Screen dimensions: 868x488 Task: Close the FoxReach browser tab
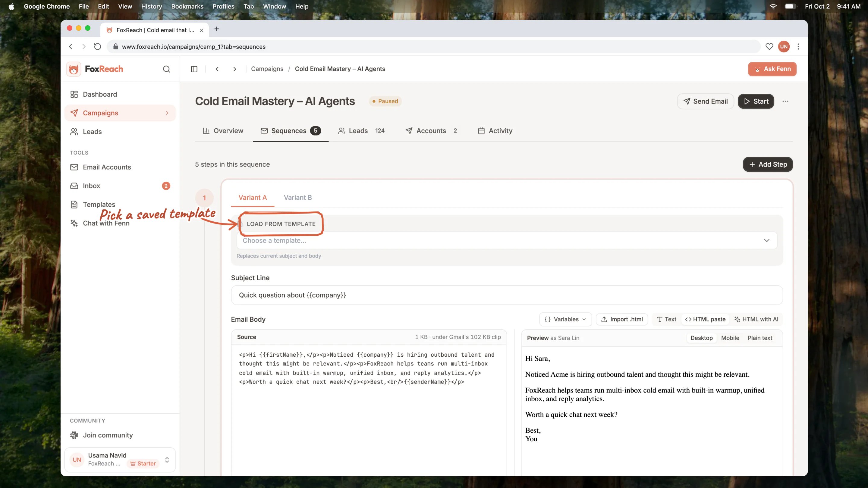click(202, 30)
